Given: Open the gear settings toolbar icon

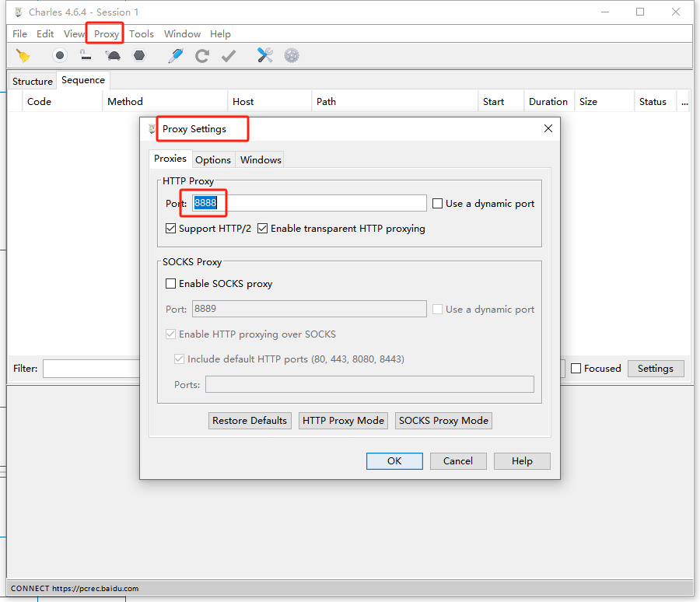Looking at the screenshot, I should tap(292, 55).
